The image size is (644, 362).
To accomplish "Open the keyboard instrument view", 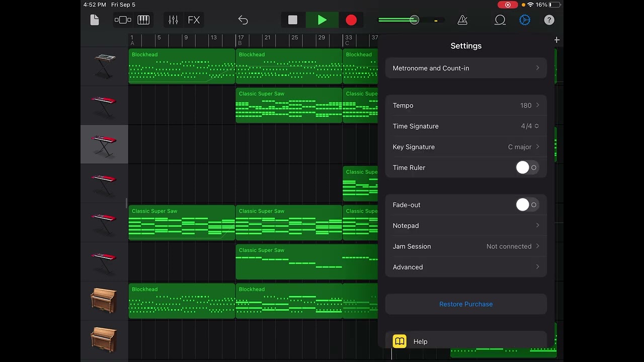I will pyautogui.click(x=143, y=20).
